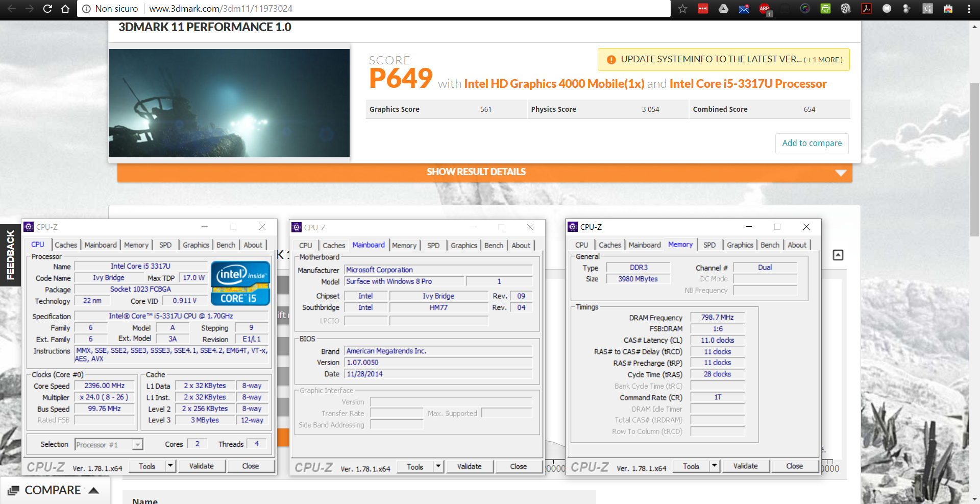The image size is (980, 504).
Task: Click the orange warning icon in update notice
Action: (611, 60)
